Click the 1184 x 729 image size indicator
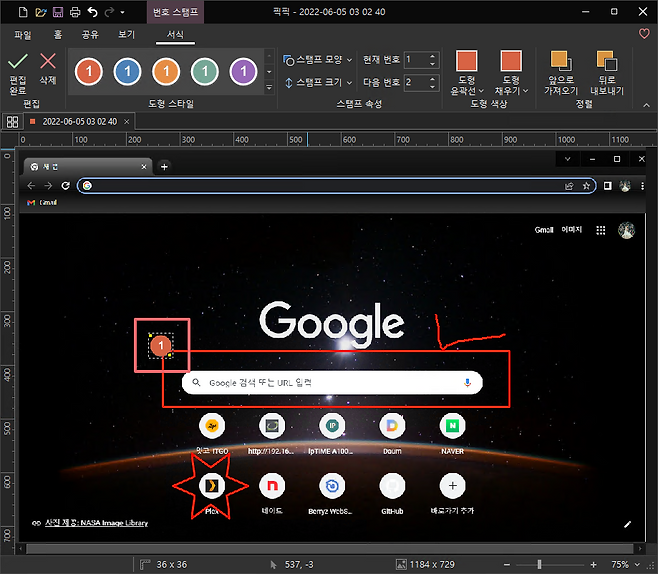Viewport: 658px width, 574px height. tap(426, 565)
